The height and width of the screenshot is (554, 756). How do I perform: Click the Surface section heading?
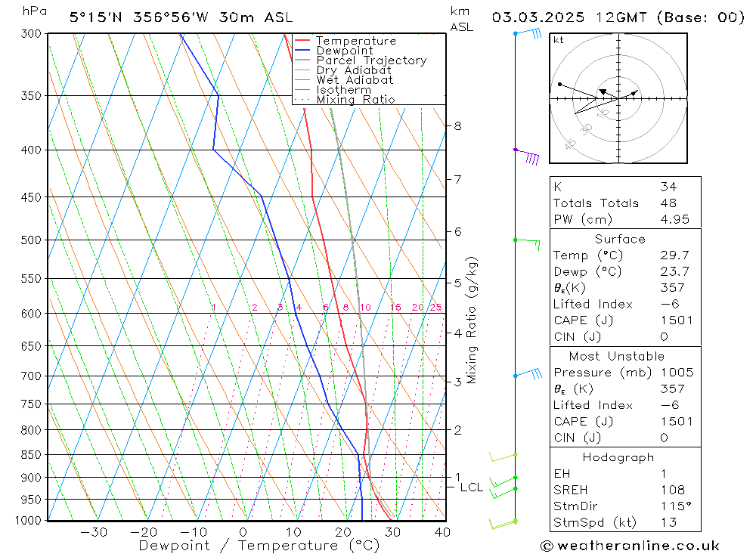click(x=620, y=239)
